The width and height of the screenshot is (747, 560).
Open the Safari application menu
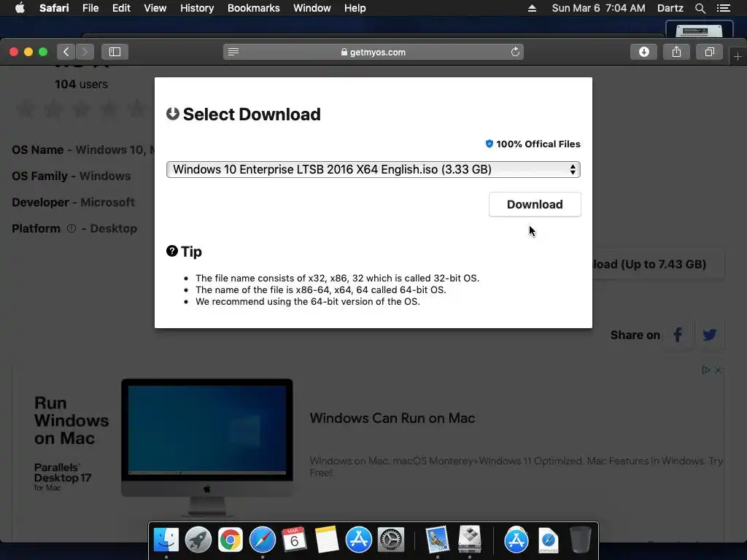[54, 8]
